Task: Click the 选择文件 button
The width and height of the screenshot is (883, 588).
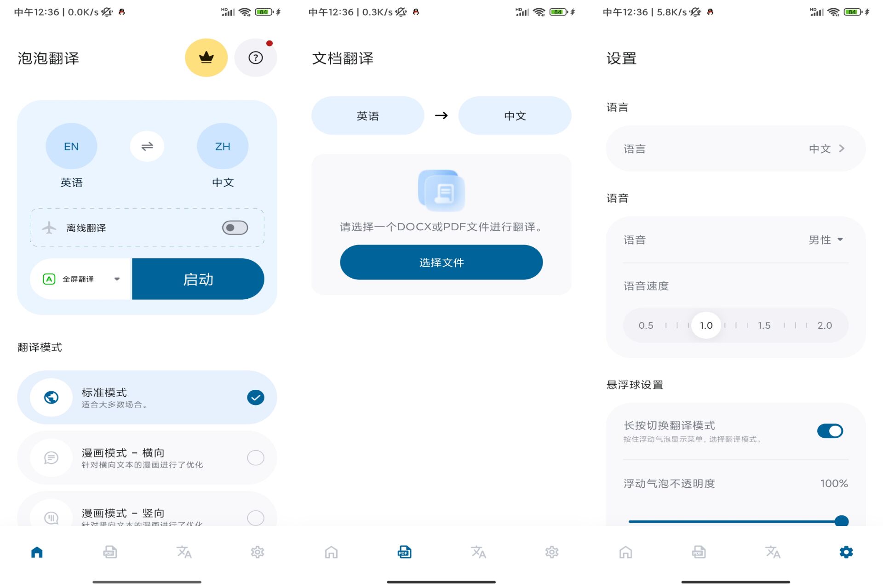Action: tap(441, 262)
